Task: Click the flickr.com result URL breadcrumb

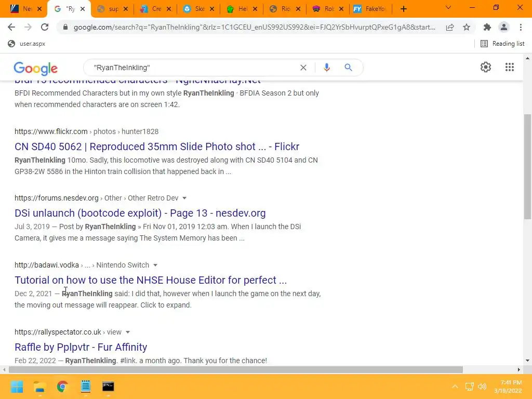Action: coord(87,131)
